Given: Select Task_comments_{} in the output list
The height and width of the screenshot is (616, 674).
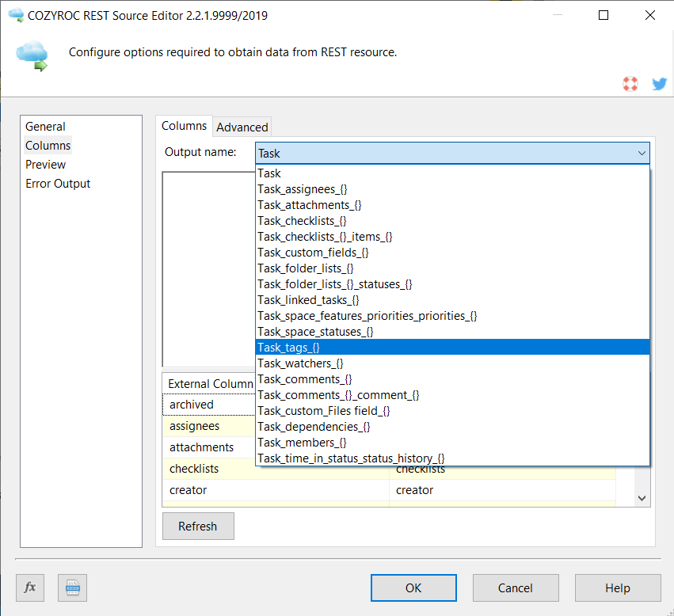Looking at the screenshot, I should tap(304, 378).
